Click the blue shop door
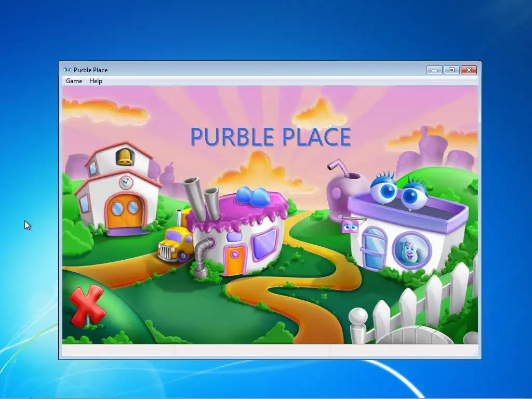The height and width of the screenshot is (399, 532). click(373, 249)
